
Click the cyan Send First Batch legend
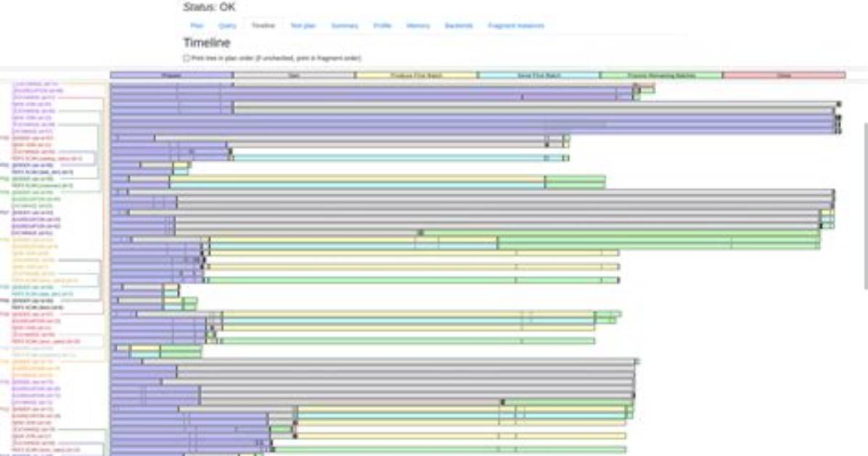(539, 76)
